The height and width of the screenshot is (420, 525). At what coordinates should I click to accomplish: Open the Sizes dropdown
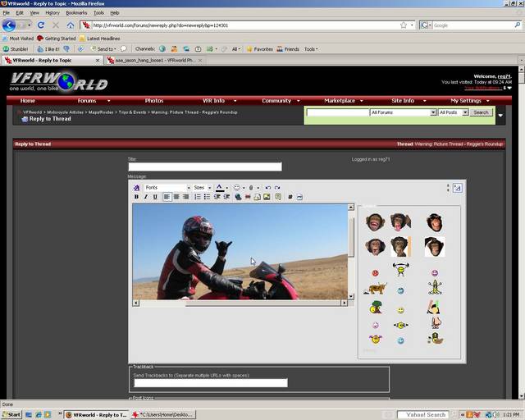202,188
